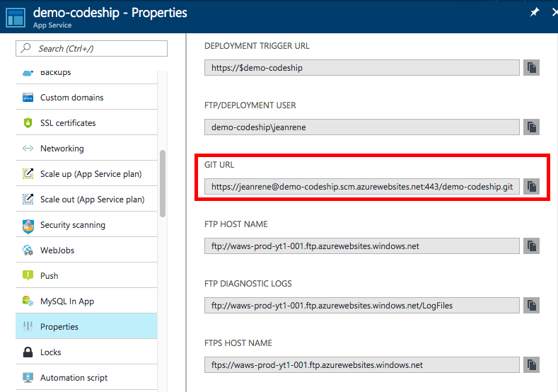The image size is (558, 392).
Task: Click the 'FTP/DEPLOYMENT USER' label
Action: click(x=250, y=105)
